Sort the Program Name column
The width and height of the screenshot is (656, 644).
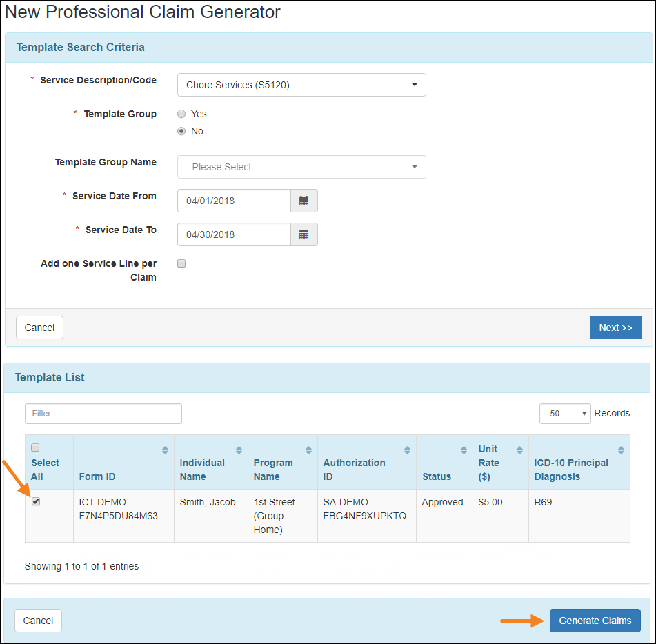[x=309, y=449]
